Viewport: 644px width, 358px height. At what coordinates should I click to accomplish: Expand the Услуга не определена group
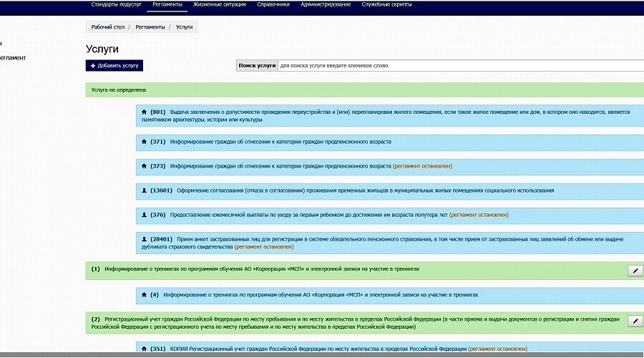pyautogui.click(x=119, y=90)
